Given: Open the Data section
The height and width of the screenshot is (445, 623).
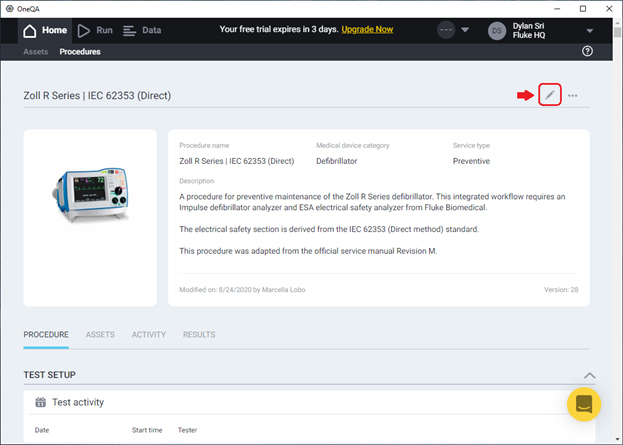Looking at the screenshot, I should pos(142,31).
